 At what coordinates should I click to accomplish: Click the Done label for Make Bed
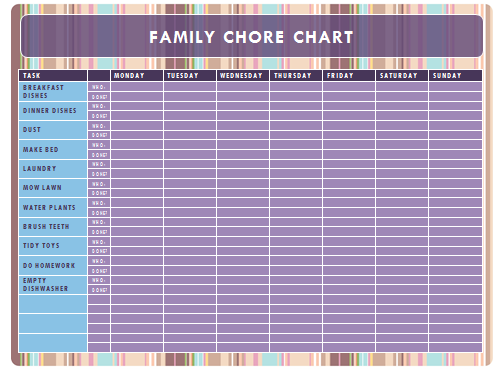pyautogui.click(x=99, y=155)
